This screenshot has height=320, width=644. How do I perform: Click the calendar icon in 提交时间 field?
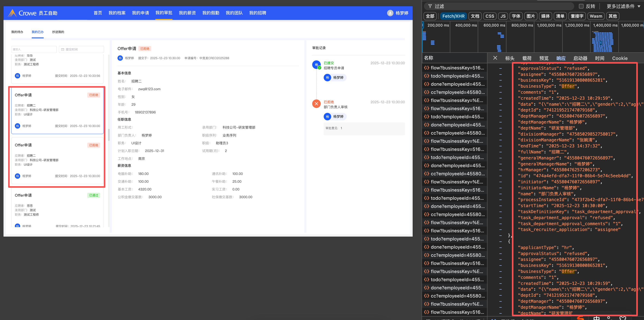[x=63, y=49]
